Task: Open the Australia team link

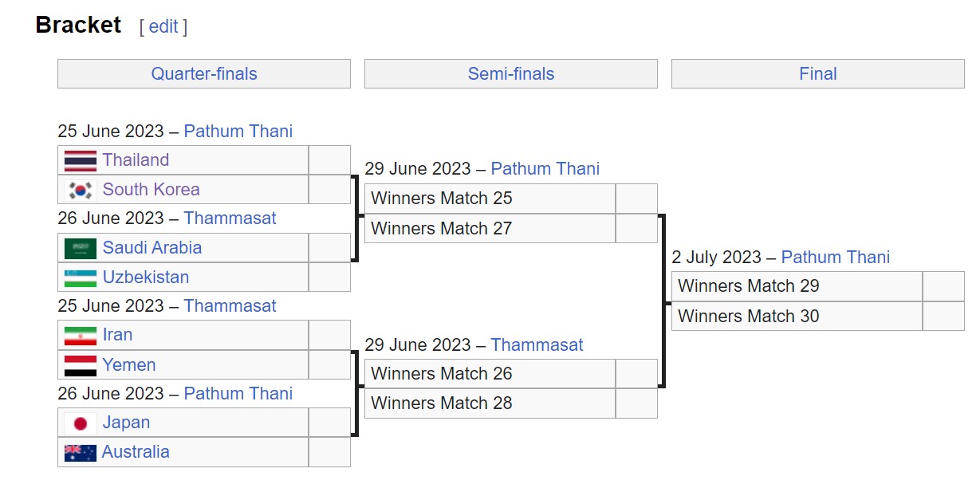Action: pyautogui.click(x=136, y=452)
